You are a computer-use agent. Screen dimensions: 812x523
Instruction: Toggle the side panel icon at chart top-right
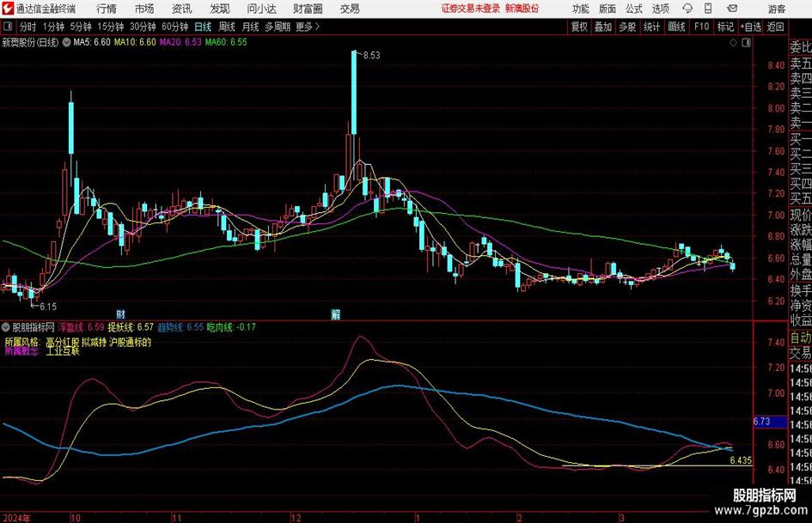point(746,43)
